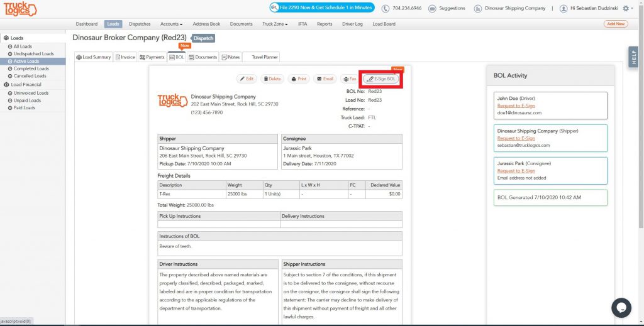644x326 pixels.
Task: Switch to the Invoice tab
Action: [125, 57]
